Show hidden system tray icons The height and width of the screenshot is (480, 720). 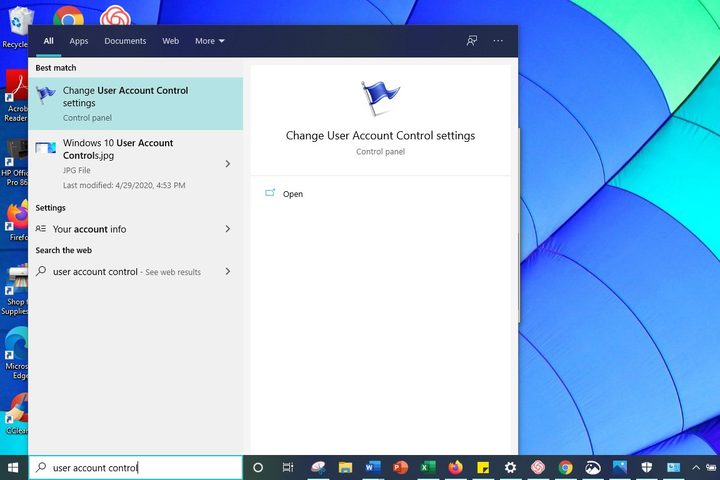coord(696,468)
